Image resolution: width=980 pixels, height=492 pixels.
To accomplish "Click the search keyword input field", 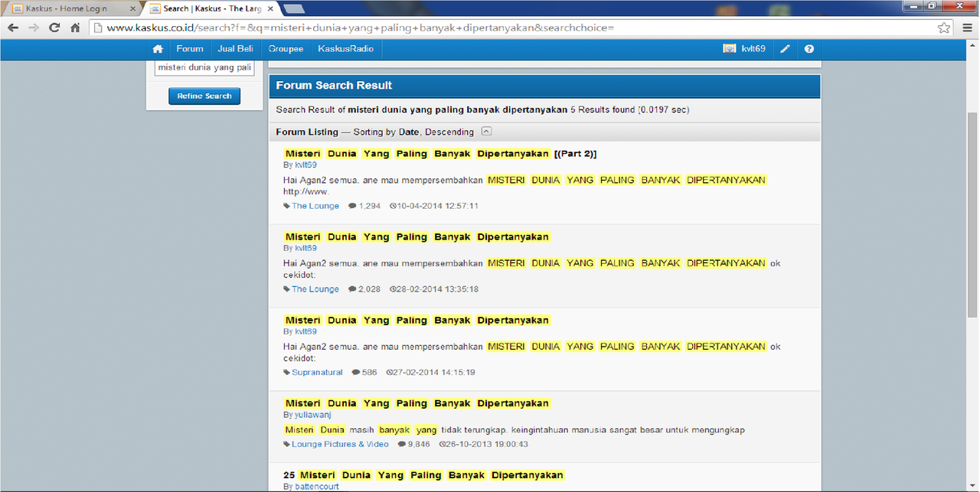I will 204,67.
